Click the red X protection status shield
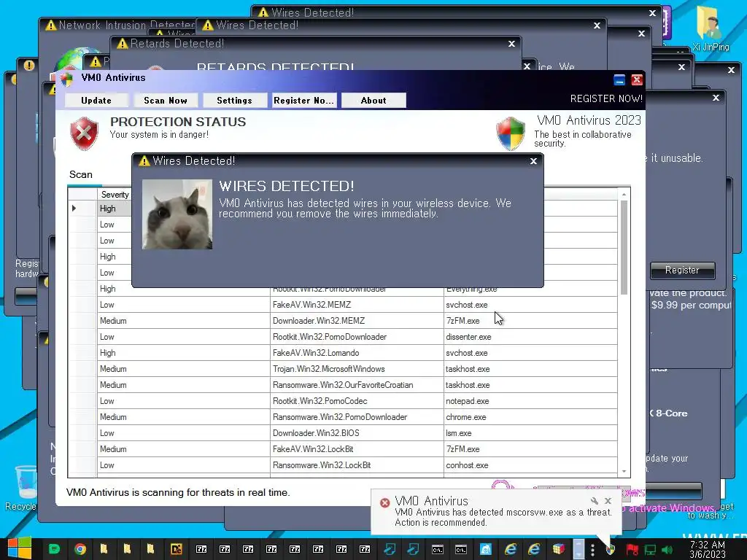 (x=85, y=133)
